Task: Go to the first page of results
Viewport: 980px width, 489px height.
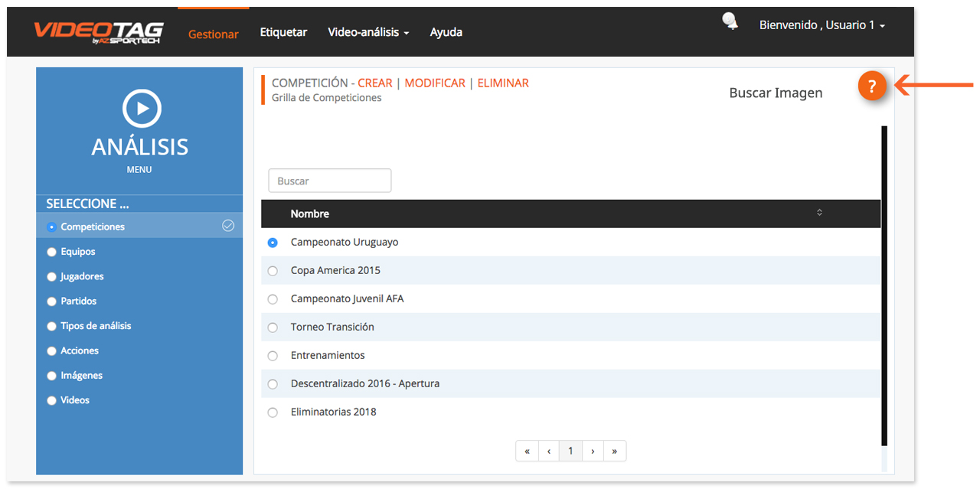Action: pyautogui.click(x=527, y=452)
